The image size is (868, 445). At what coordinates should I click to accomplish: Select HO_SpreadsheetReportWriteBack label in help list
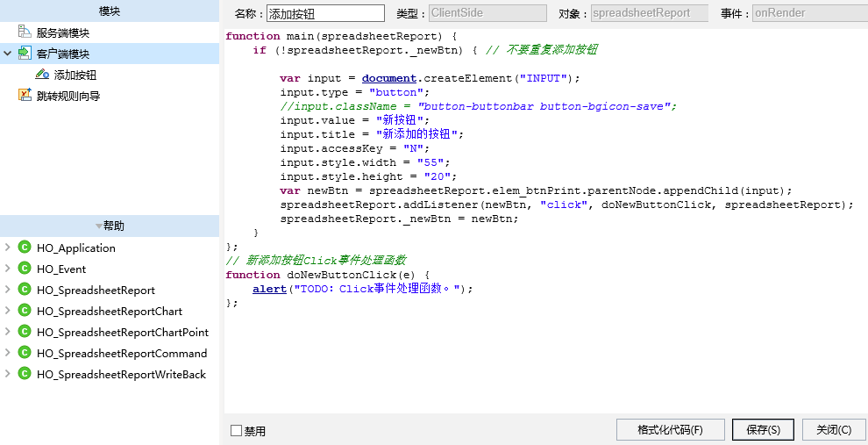(x=121, y=375)
